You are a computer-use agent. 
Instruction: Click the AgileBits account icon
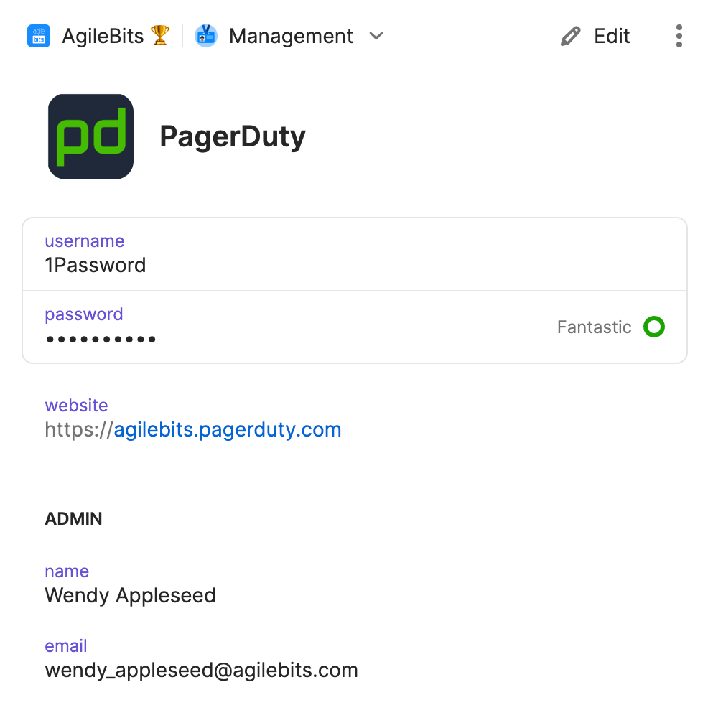pyautogui.click(x=38, y=36)
